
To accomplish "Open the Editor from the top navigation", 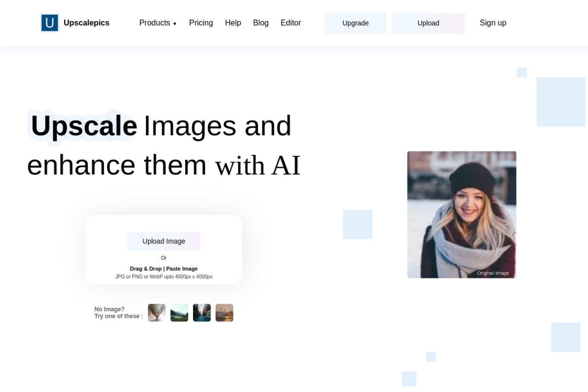I will point(291,23).
